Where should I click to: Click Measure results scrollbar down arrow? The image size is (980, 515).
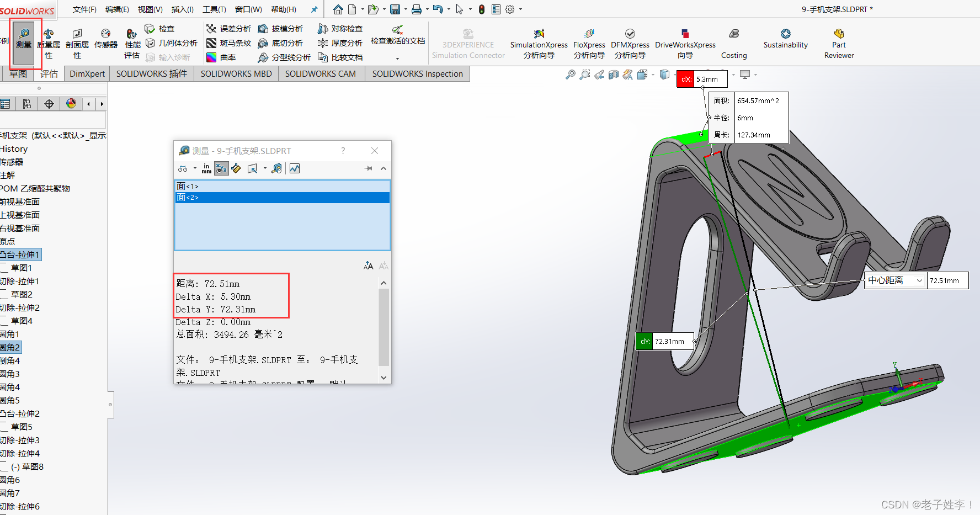click(x=384, y=378)
